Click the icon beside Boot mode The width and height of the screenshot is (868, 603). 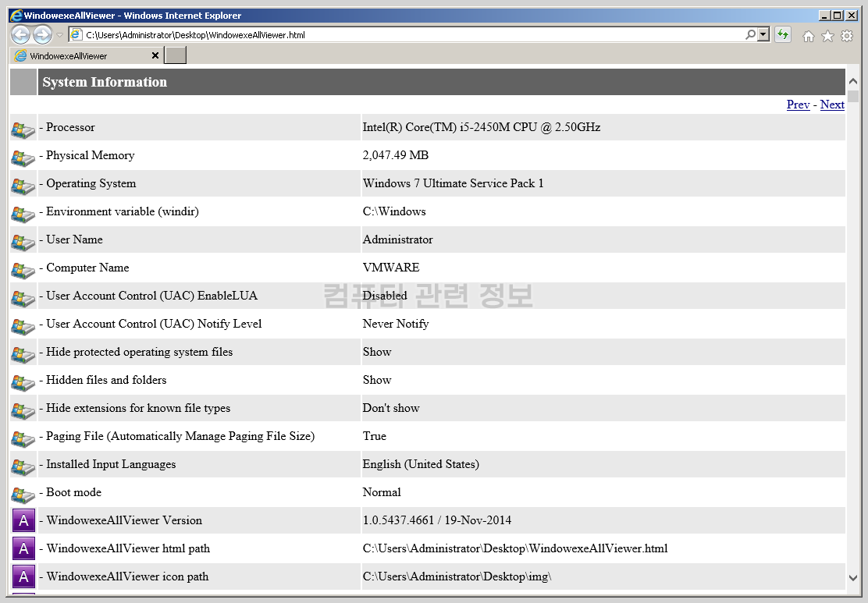tap(23, 495)
